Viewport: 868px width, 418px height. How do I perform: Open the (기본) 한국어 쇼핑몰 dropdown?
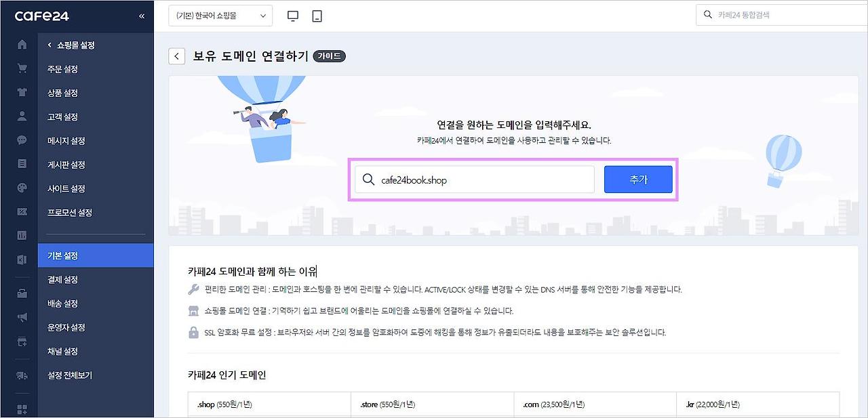pos(220,16)
